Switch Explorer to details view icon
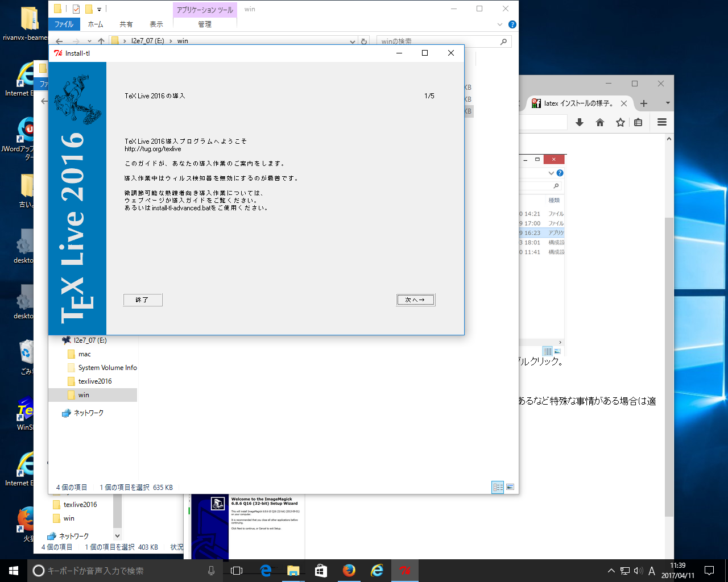This screenshot has height=582, width=728. click(x=498, y=487)
